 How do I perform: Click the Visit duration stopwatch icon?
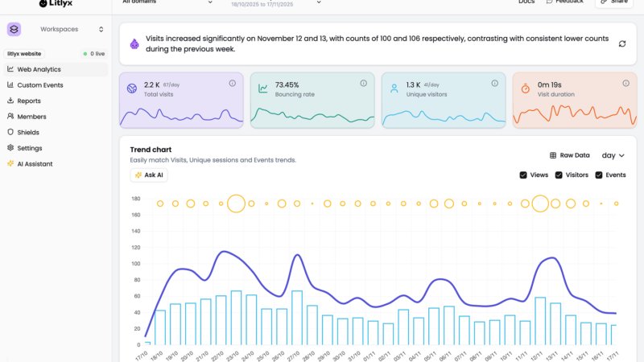[x=526, y=88]
